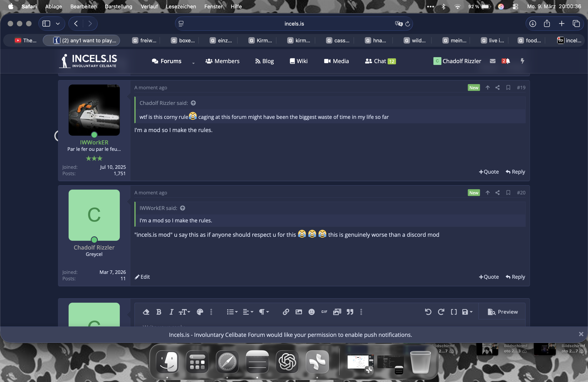This screenshot has height=382, width=588.
Task: Open the Lesezeichen menu
Action: 181,6
